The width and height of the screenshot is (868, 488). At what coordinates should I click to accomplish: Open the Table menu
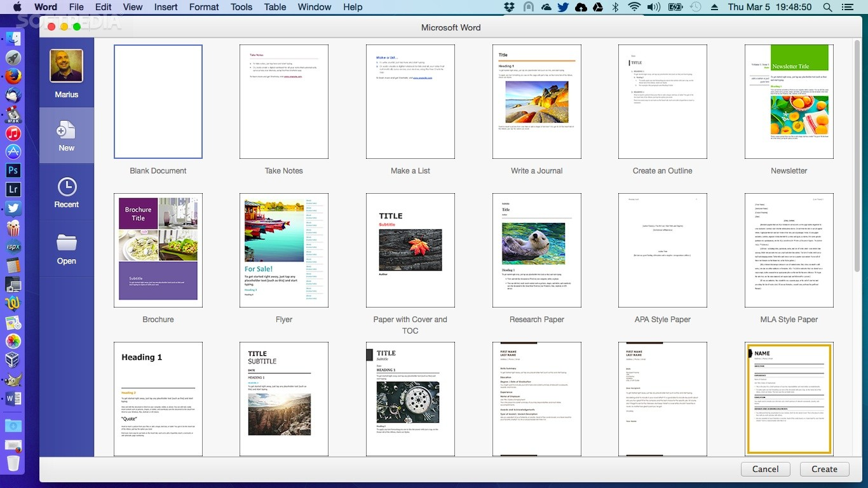point(275,7)
